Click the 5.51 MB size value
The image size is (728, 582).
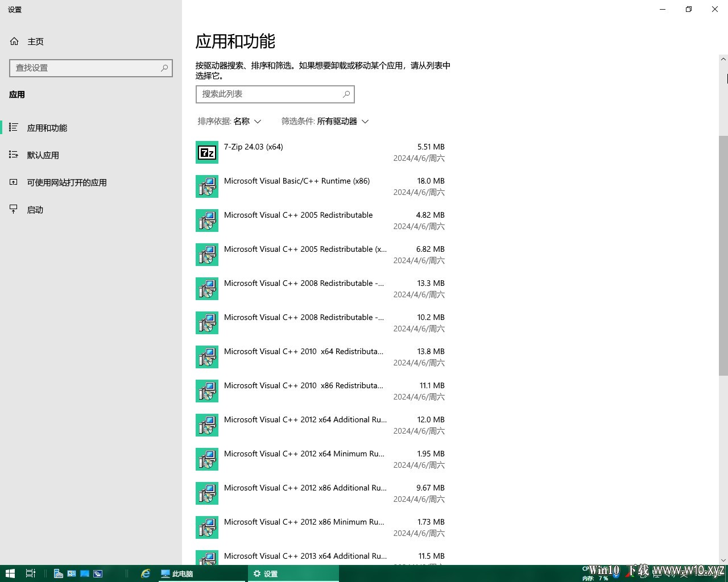(x=431, y=147)
